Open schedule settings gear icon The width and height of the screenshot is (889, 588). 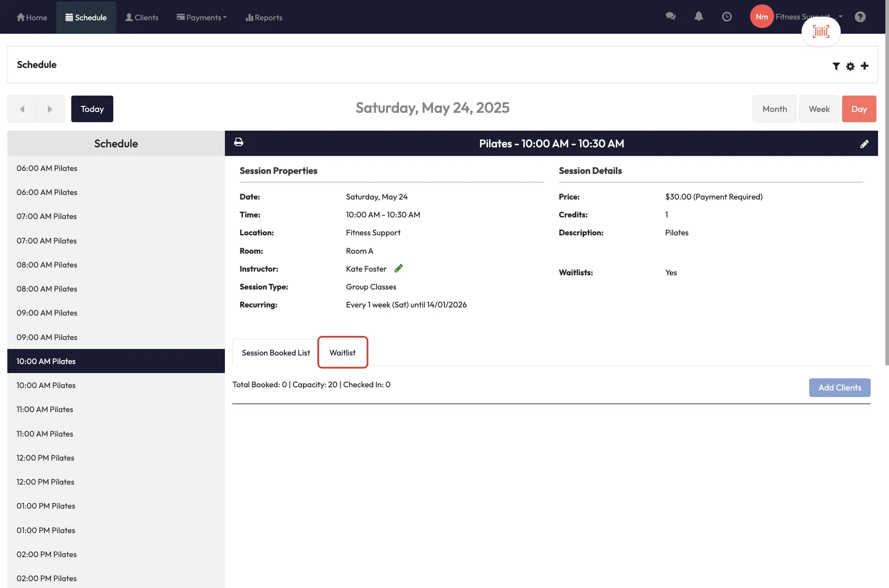[850, 66]
